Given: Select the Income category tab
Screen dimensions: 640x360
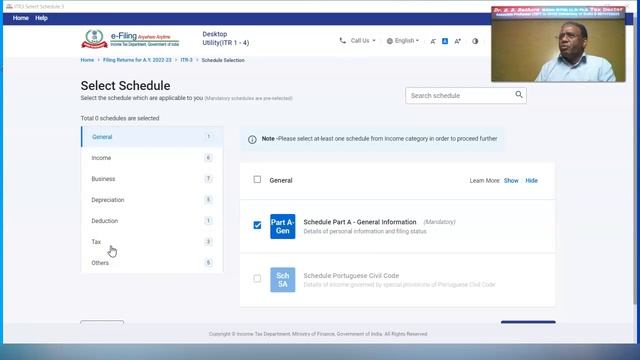Looking at the screenshot, I should [x=152, y=158].
